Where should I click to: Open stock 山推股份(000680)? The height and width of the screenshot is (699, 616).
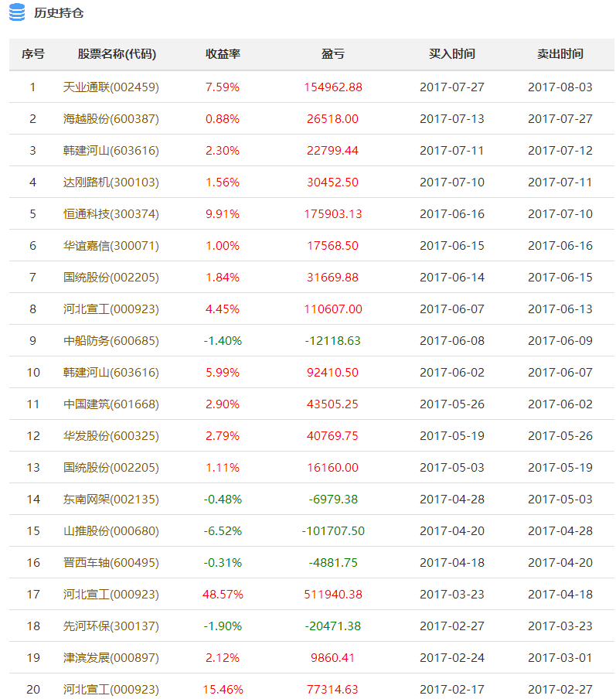[x=111, y=530]
